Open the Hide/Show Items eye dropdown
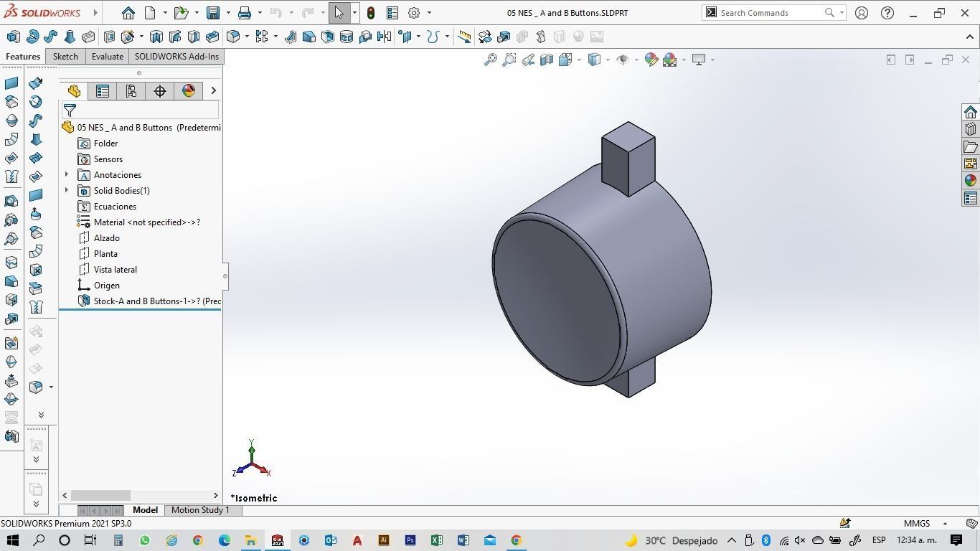980x551 pixels. click(637, 60)
